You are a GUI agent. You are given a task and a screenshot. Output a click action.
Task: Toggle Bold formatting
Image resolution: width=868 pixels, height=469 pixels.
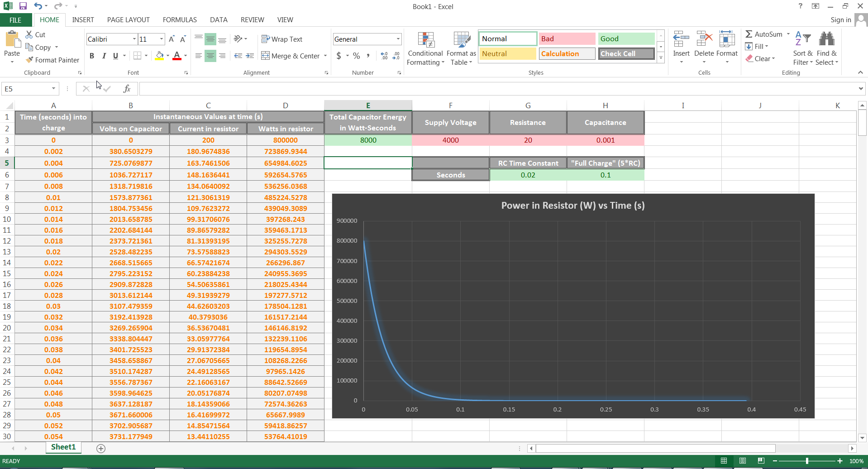tap(92, 56)
